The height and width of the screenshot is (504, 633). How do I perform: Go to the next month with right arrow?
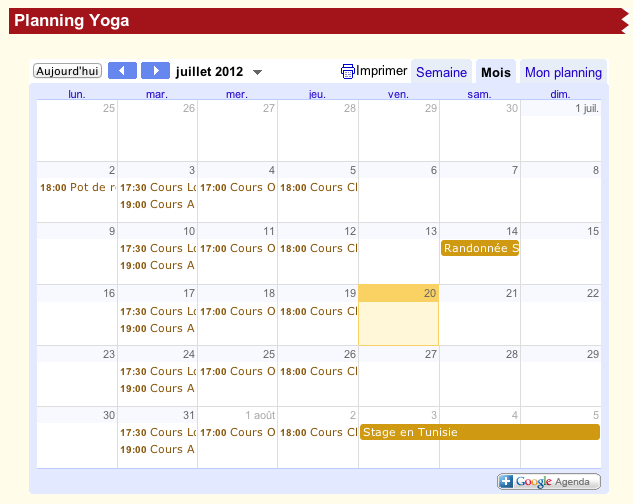[x=155, y=71]
